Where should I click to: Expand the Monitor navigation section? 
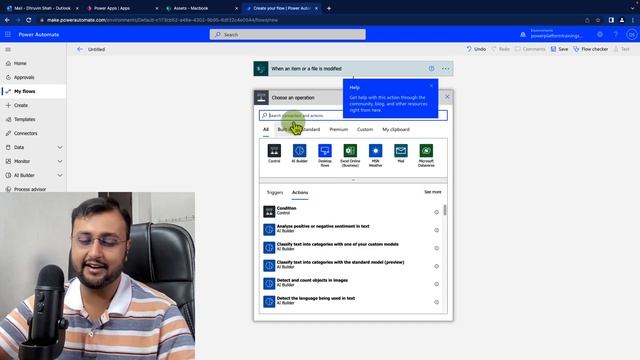click(60, 161)
